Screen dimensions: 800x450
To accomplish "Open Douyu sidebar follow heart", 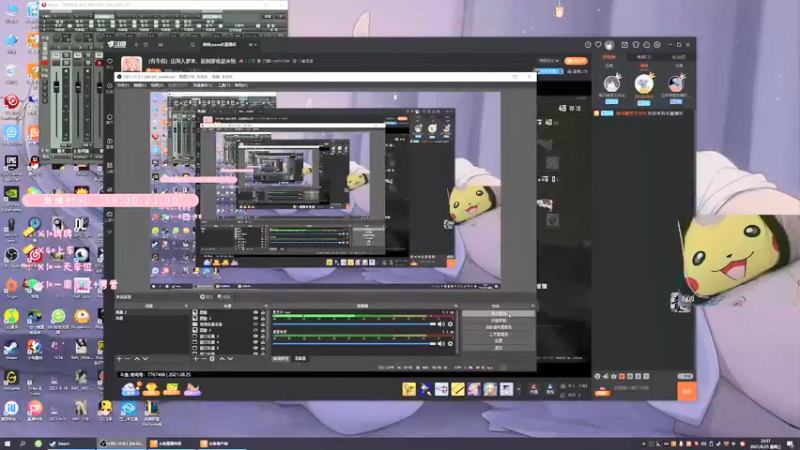I will 110,62.
